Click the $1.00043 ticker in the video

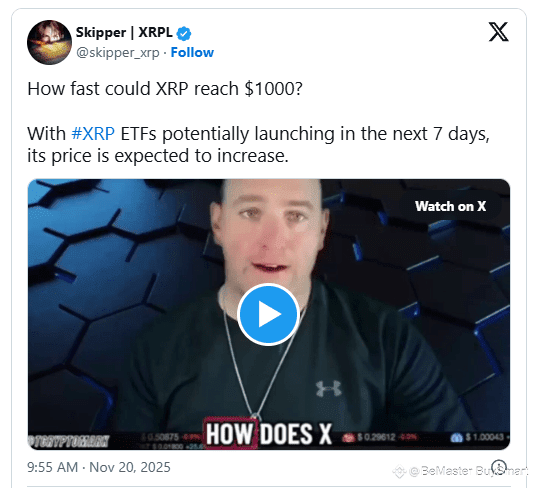[480, 437]
